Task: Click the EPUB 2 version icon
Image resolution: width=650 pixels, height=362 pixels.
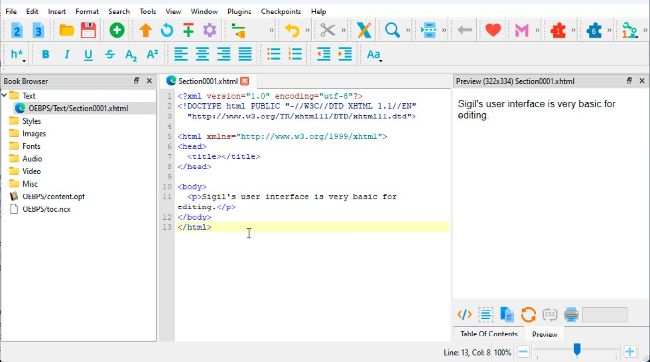Action: (17, 30)
